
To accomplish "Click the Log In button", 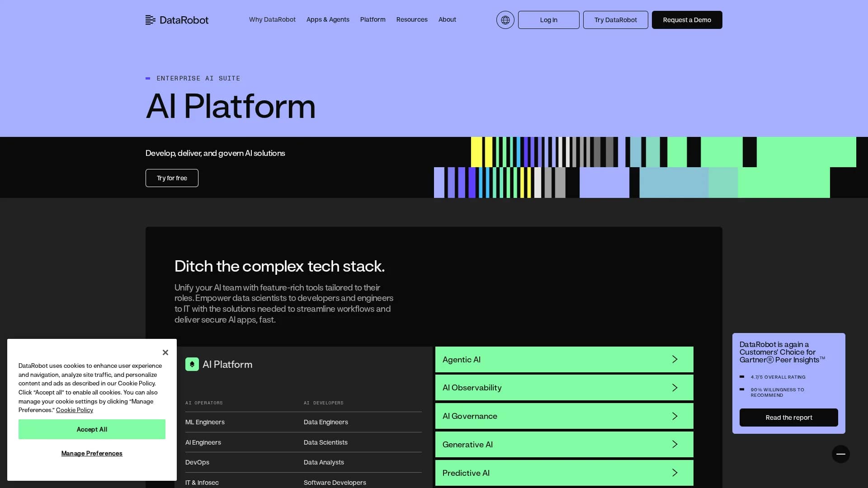I will [548, 20].
